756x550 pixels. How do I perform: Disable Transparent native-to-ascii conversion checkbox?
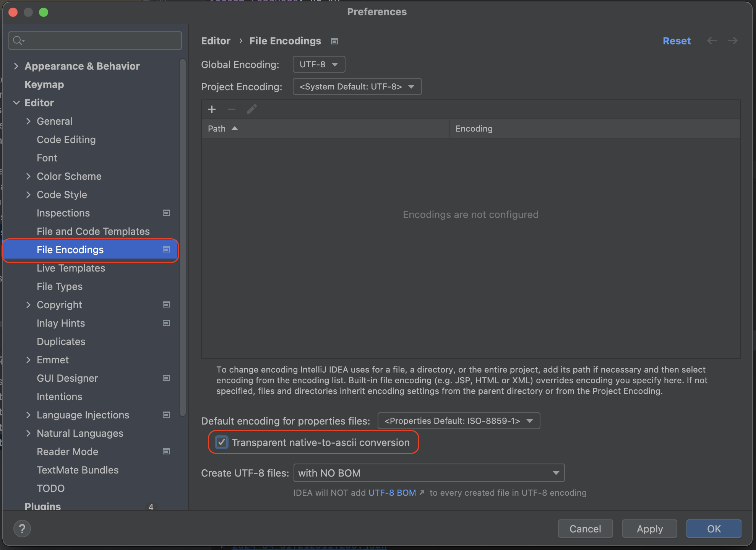(x=222, y=442)
